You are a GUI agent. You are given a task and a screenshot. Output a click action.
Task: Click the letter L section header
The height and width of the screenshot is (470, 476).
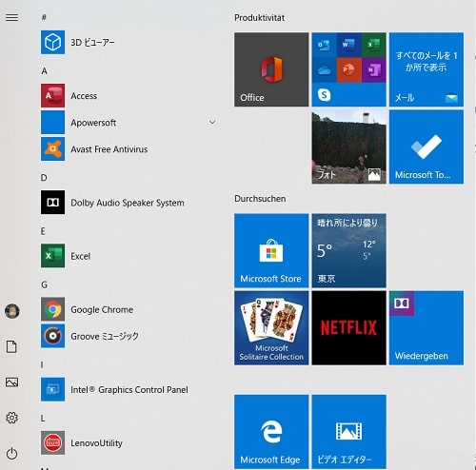coord(43,419)
